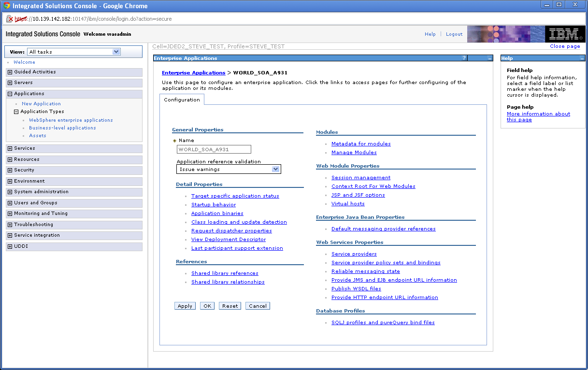Open Shared library references link
Screen dimensions: 588x370
click(225, 273)
